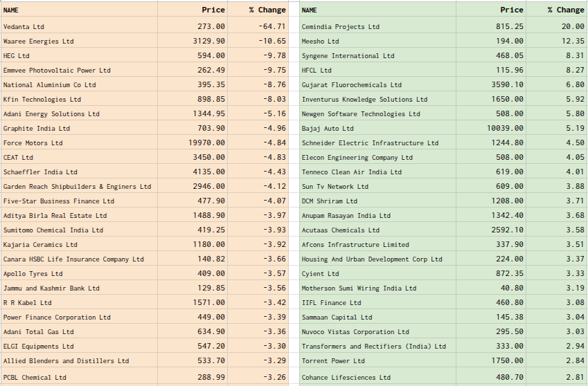
Task: Click Garden Reach Shipbuilders & Enginers Ltd
Action: tap(79, 187)
